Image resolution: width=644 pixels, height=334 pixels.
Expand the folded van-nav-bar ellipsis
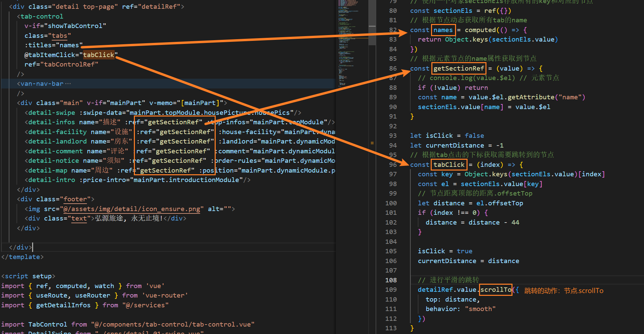[68, 83]
